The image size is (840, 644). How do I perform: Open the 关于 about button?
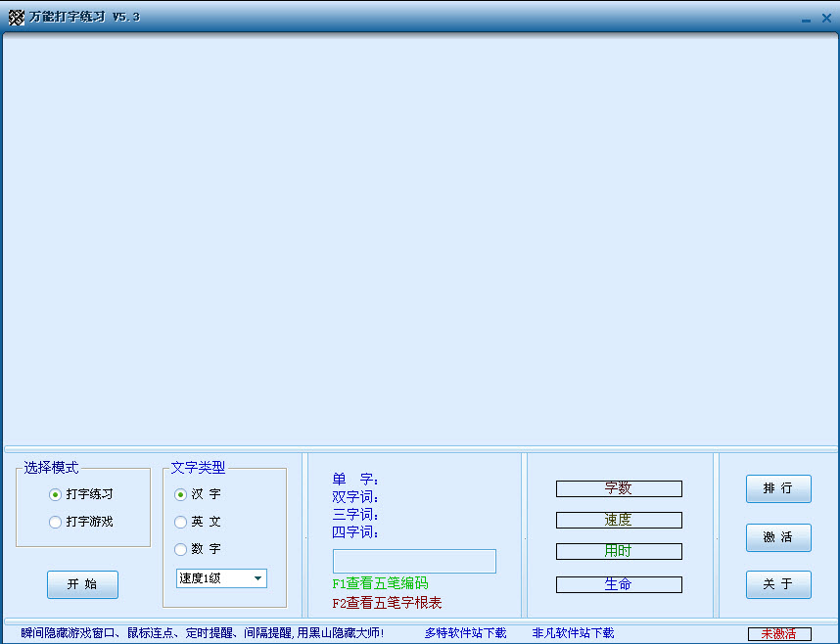pyautogui.click(x=778, y=584)
